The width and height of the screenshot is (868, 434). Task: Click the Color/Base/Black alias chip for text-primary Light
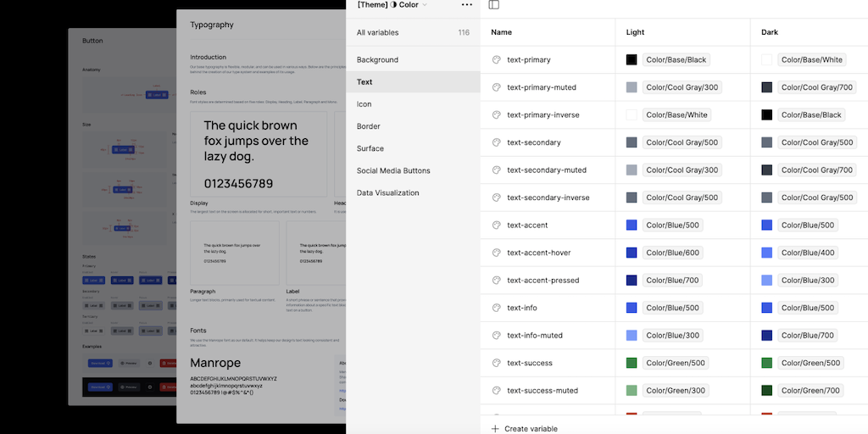pos(676,60)
